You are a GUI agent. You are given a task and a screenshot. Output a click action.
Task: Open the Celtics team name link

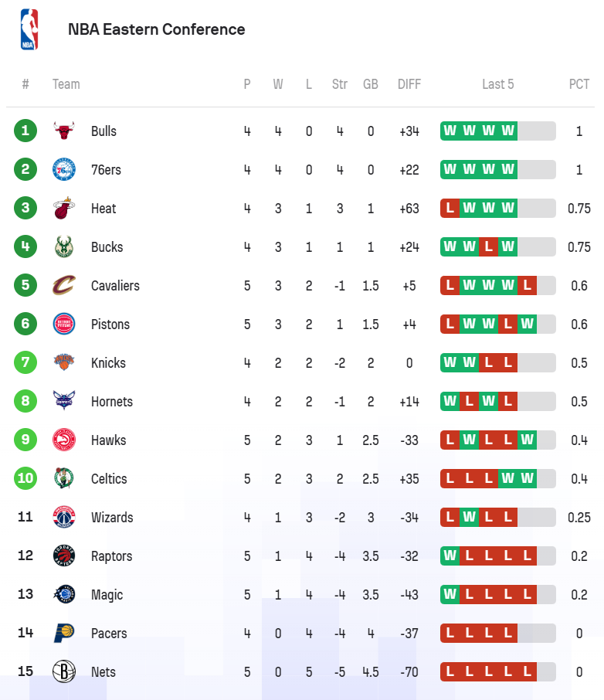[x=109, y=478]
